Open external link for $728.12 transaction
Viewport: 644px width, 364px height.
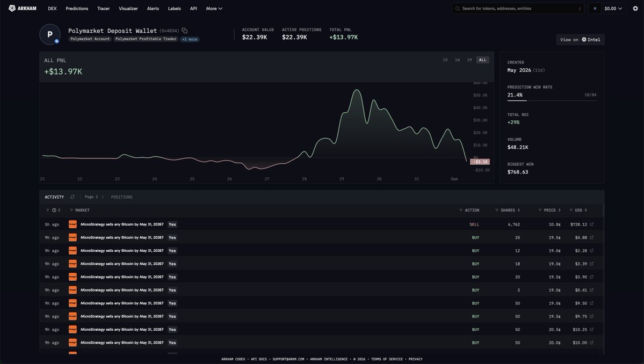591,224
